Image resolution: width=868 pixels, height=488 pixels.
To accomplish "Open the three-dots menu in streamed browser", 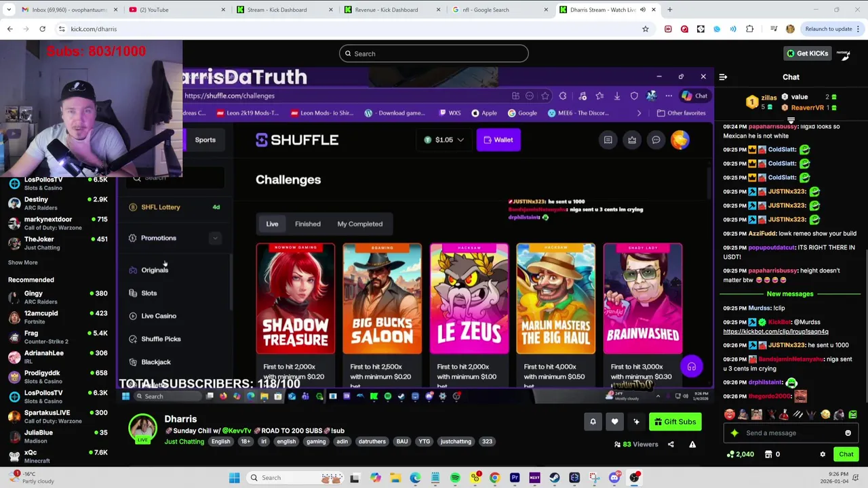I will (x=669, y=96).
